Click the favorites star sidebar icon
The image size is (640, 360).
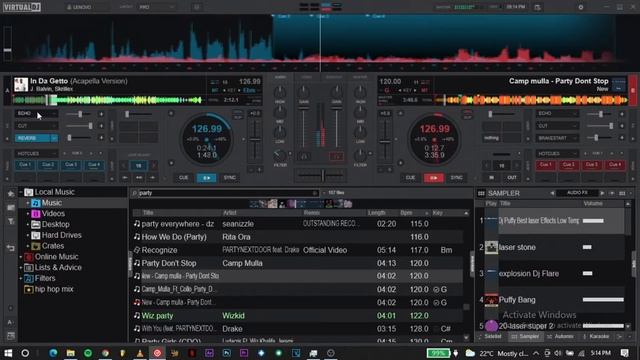[11, 194]
